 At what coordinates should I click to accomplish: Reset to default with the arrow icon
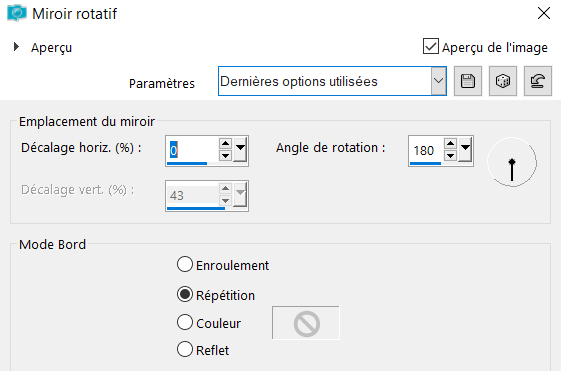[x=538, y=81]
